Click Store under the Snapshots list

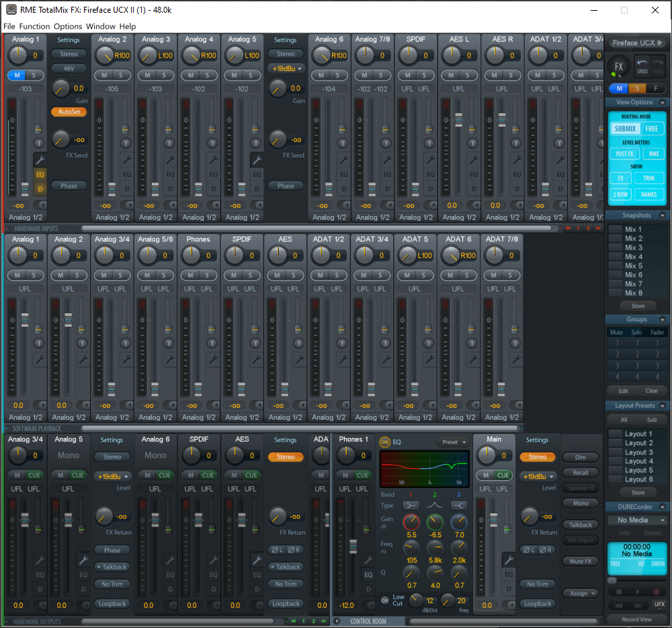click(x=638, y=306)
